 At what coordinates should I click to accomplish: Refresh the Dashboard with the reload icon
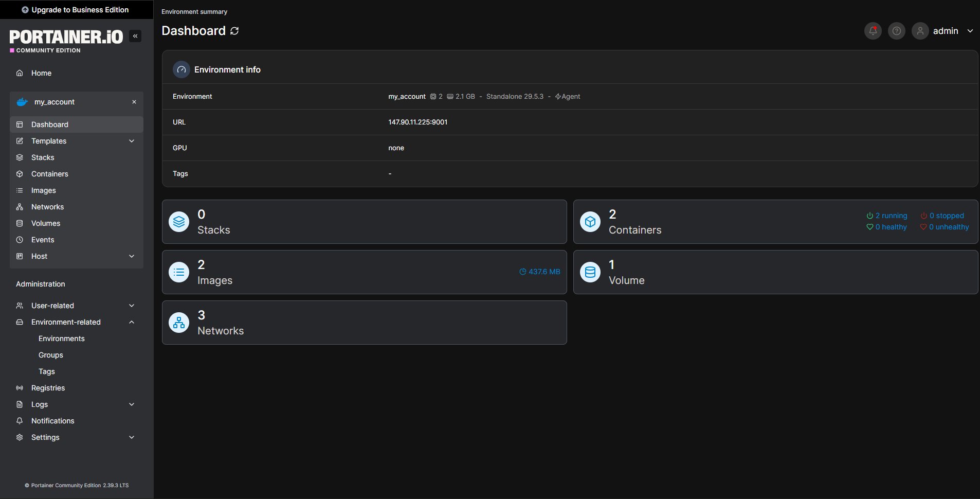click(x=234, y=31)
